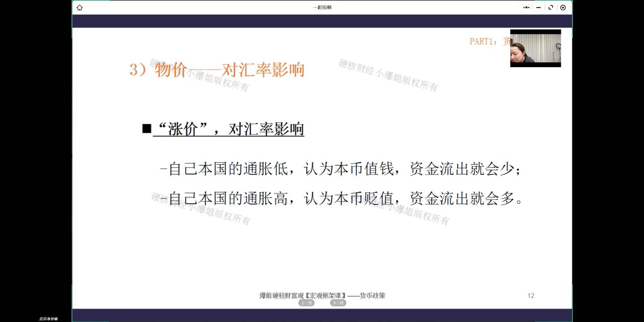644x322 pixels.
Task: Click the line about 通胀低 本币值钱
Action: [x=340, y=169]
